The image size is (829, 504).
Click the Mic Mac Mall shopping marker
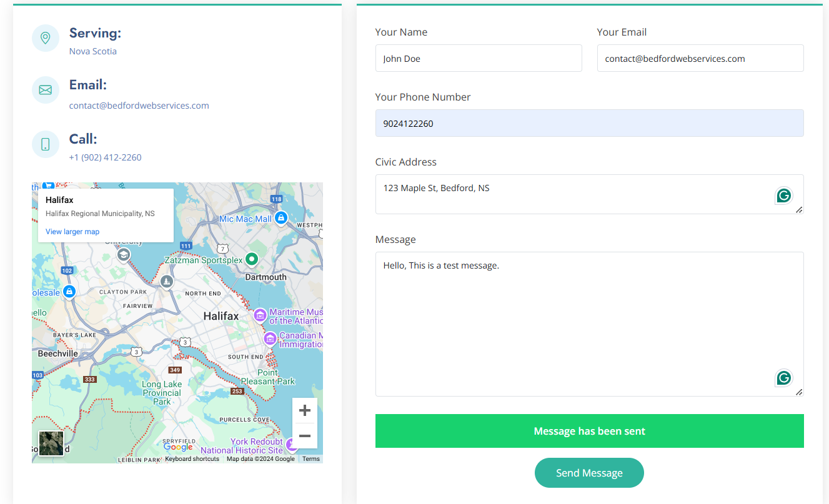pyautogui.click(x=281, y=218)
